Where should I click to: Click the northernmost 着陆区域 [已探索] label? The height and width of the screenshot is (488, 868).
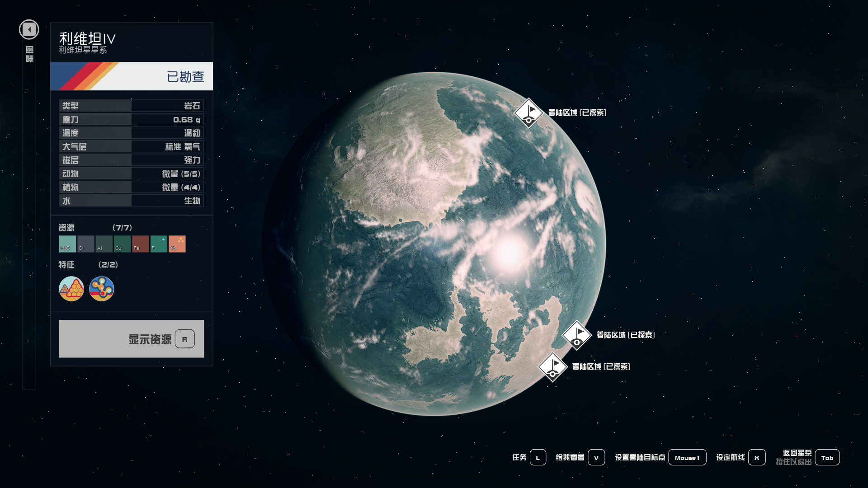point(577,113)
